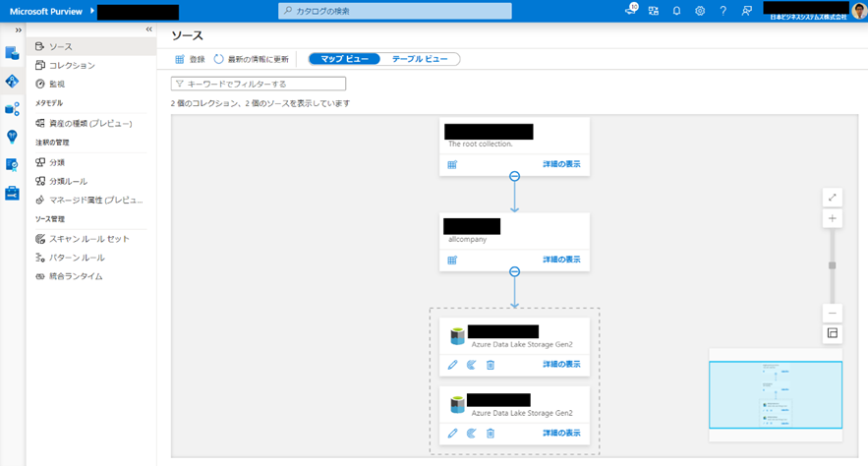Click 最新の情報に更新 refresh button
868x466 pixels.
point(252,59)
